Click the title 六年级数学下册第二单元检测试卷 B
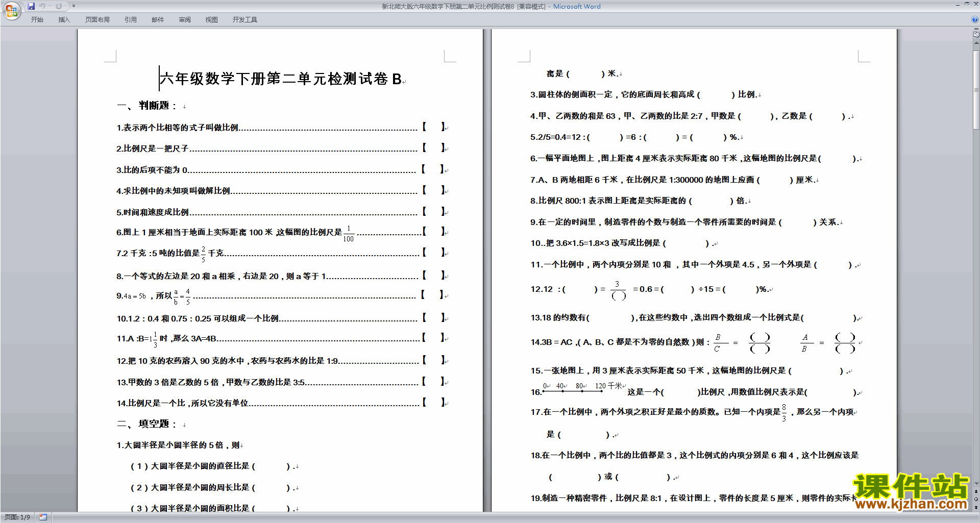The image size is (980, 523). (x=281, y=79)
